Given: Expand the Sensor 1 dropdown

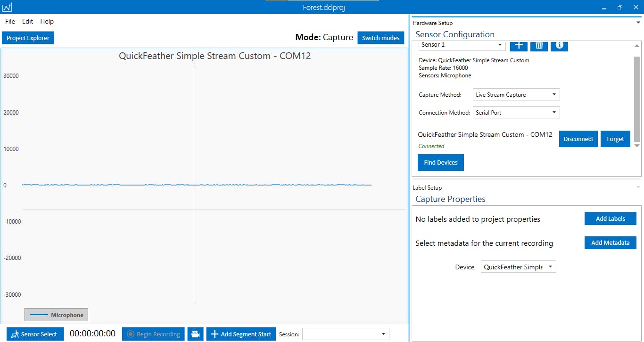Looking at the screenshot, I should click(x=462, y=45).
